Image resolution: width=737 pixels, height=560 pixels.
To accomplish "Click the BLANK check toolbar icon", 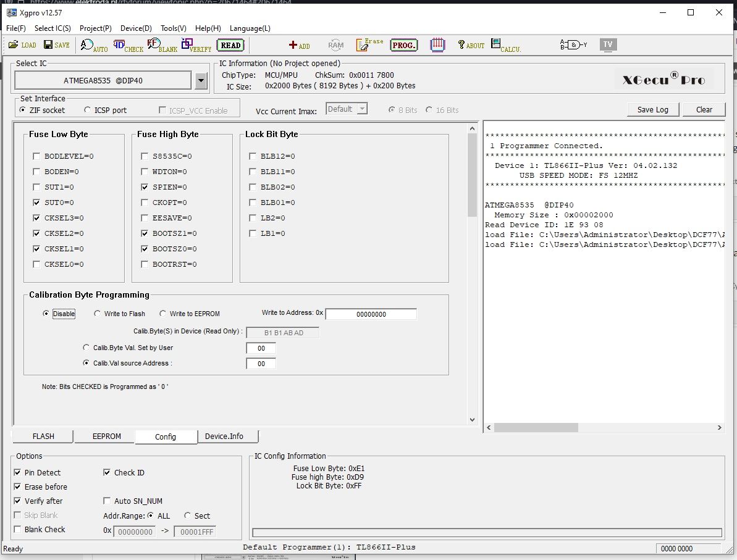I will (162, 46).
